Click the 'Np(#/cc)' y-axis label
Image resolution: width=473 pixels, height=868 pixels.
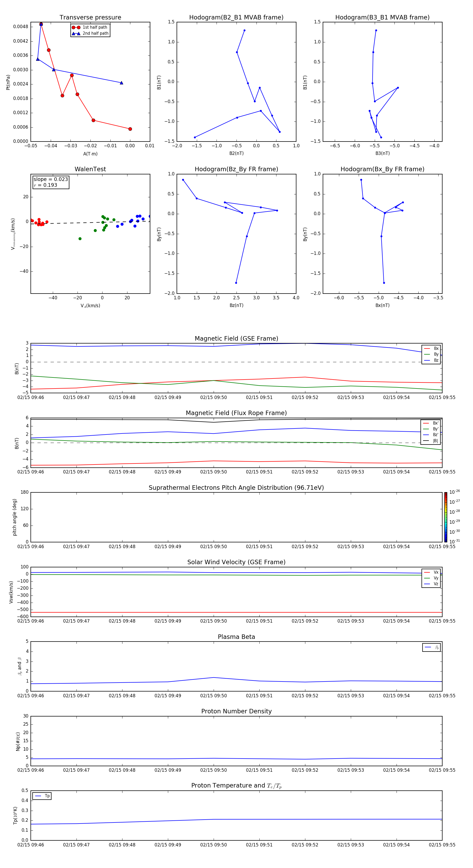click(x=18, y=741)
